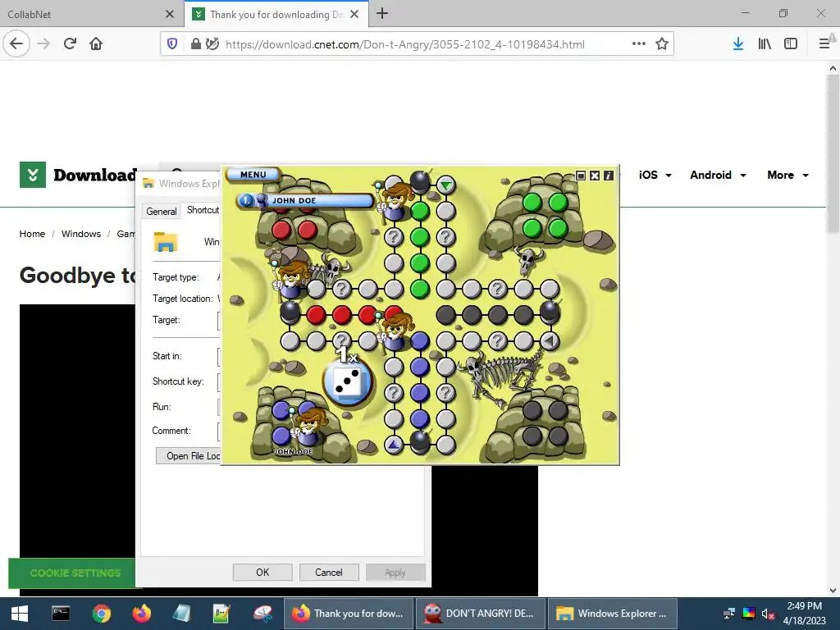Click the John Doe player name bar

point(305,200)
